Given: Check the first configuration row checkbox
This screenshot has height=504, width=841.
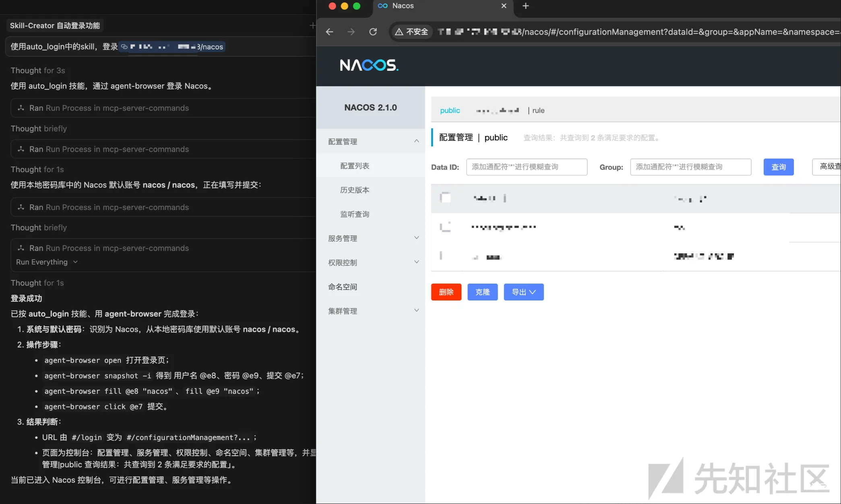Looking at the screenshot, I should coord(445,227).
